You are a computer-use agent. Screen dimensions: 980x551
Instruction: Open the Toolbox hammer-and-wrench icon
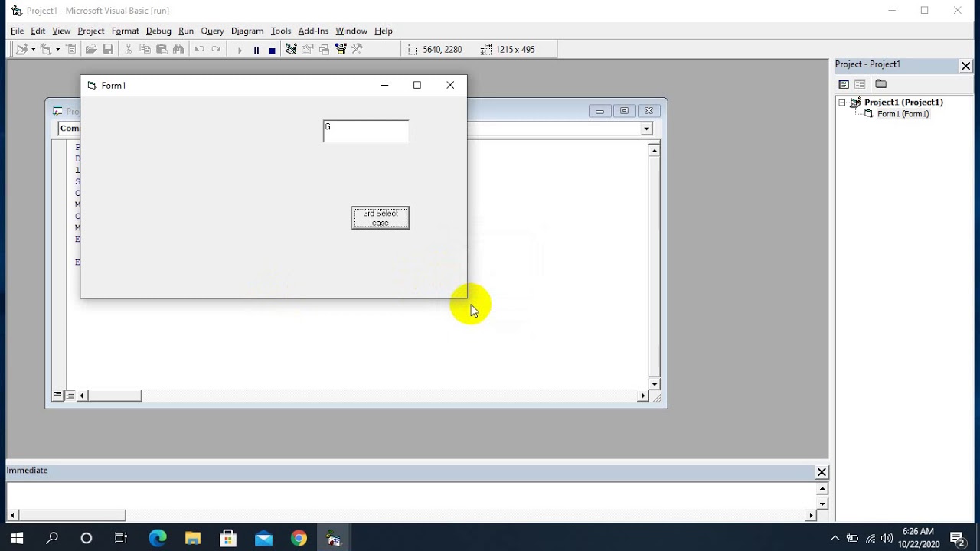click(x=358, y=49)
